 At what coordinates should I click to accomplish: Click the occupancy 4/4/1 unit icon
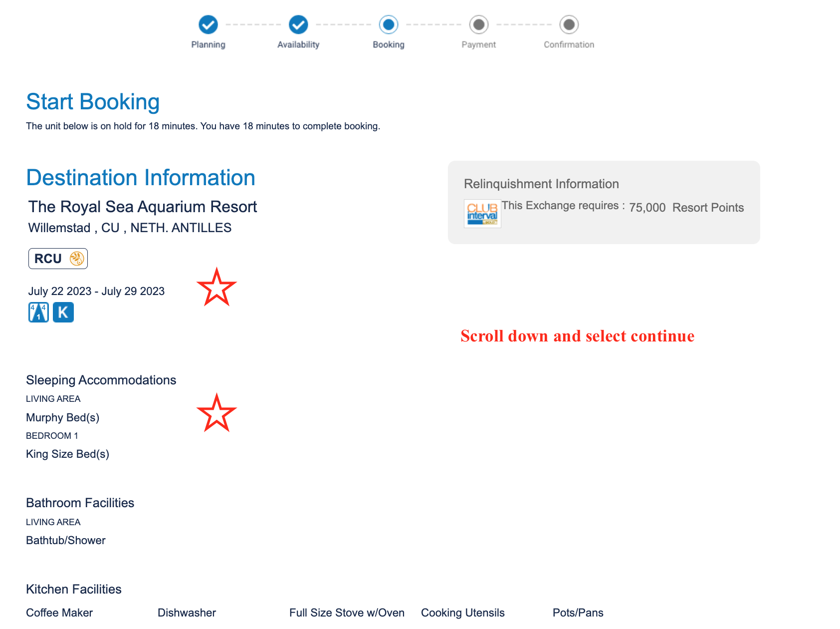coord(38,313)
